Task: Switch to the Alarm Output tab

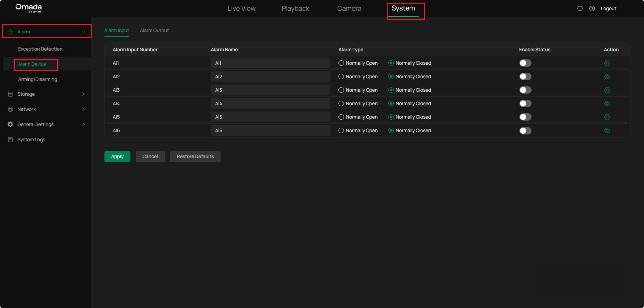Action: (154, 30)
